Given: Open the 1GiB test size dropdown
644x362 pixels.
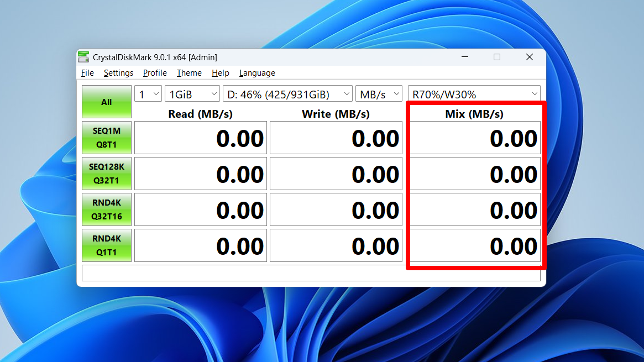Looking at the screenshot, I should [x=192, y=93].
